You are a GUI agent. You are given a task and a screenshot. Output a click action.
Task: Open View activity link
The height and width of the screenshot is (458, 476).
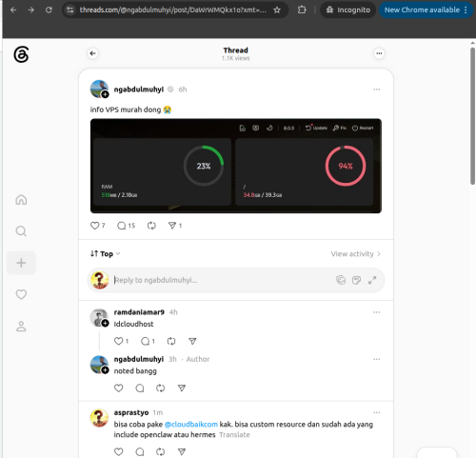356,254
